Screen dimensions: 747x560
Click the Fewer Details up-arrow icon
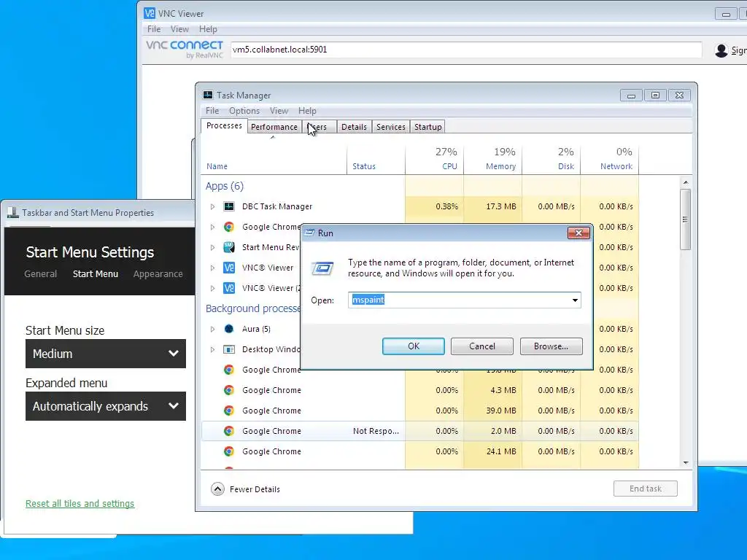click(x=217, y=489)
